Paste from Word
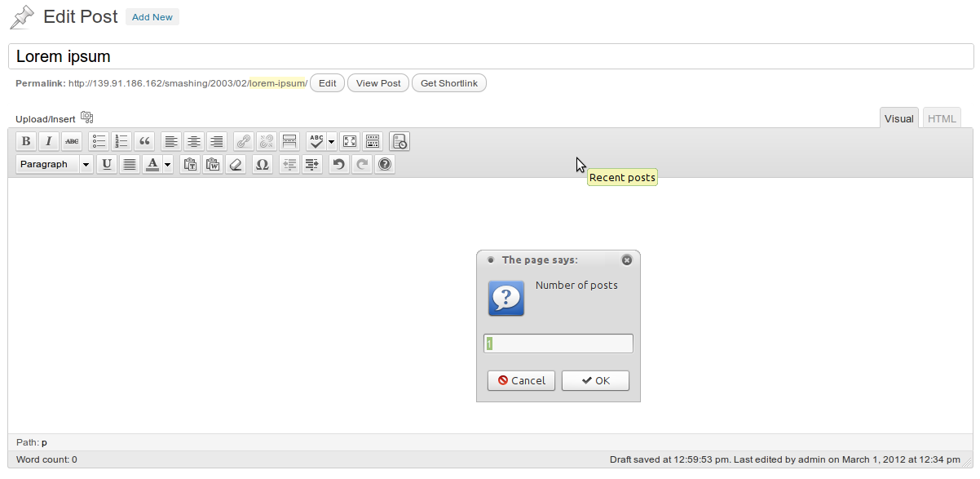Screen dimensions: 980x479 213,164
